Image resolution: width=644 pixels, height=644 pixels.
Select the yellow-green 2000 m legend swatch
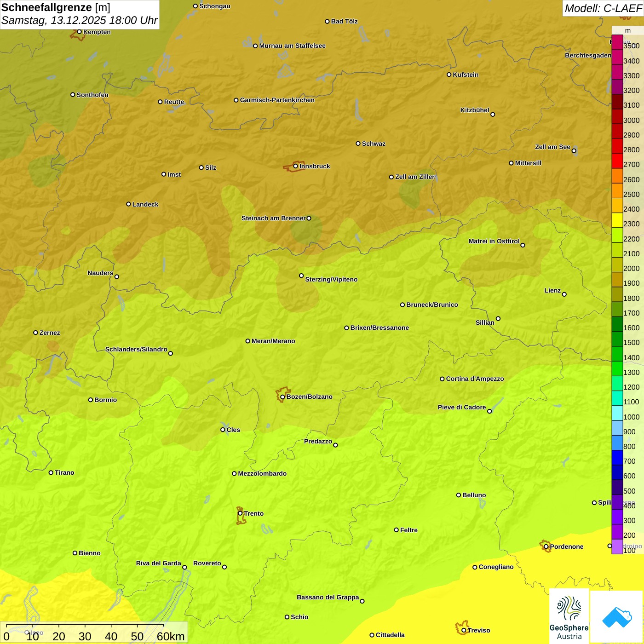pos(617,265)
